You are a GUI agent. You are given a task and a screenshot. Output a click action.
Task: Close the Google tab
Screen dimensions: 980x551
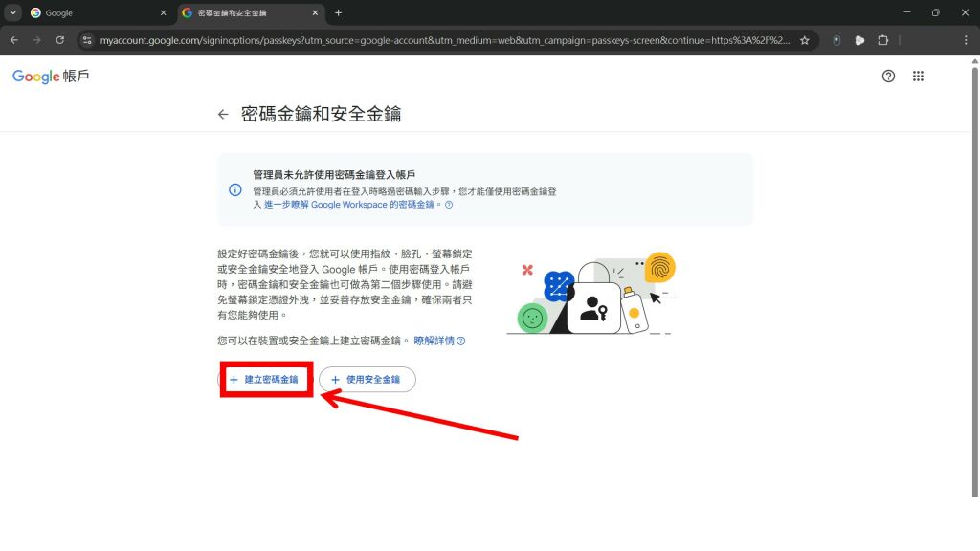163,12
